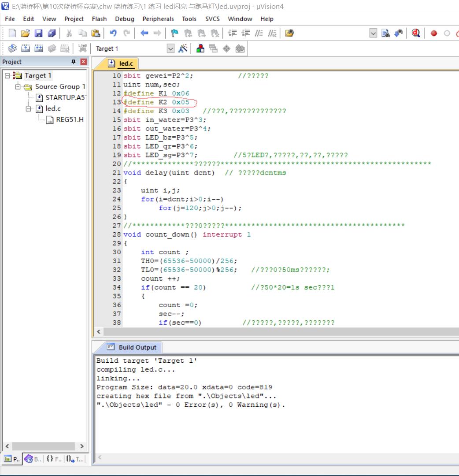Save the current file via toolbar icon

(x=38, y=33)
